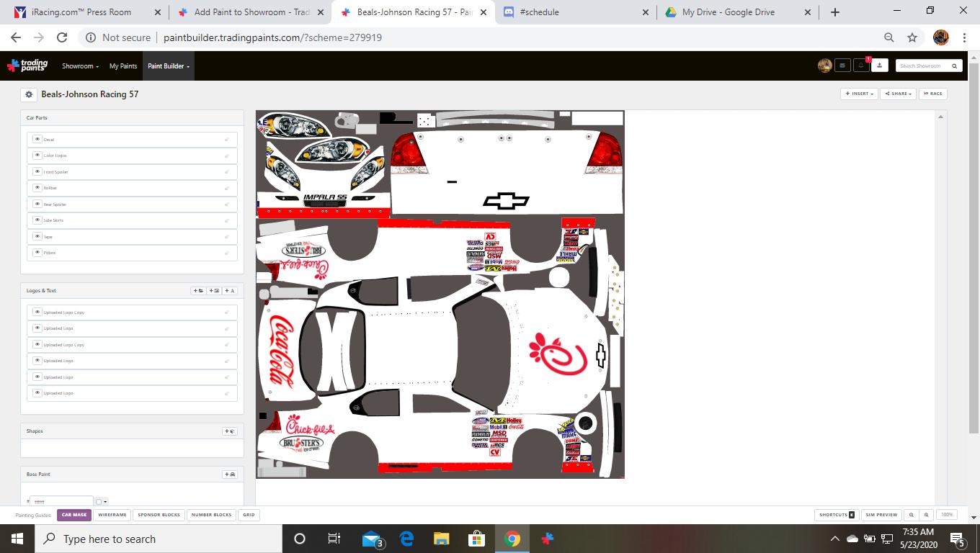Open the Insert dropdown menu
This screenshot has width=980, height=553.
point(859,94)
